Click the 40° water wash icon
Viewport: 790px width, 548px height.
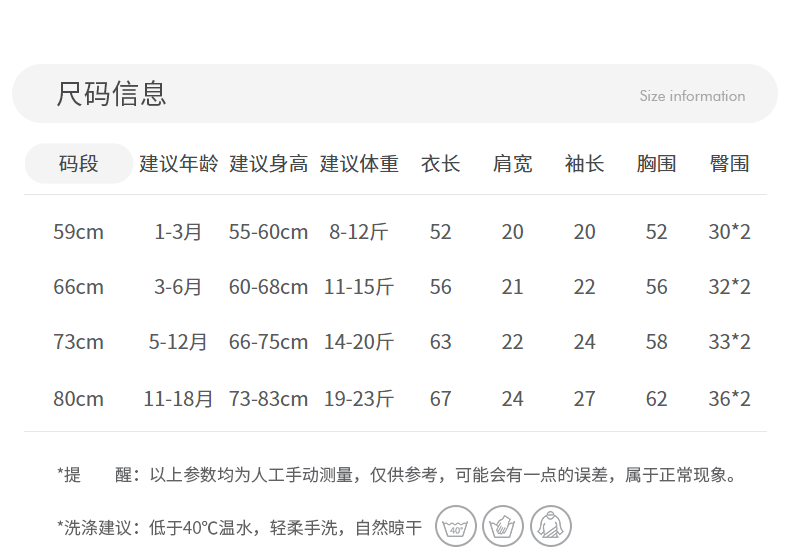(x=455, y=526)
